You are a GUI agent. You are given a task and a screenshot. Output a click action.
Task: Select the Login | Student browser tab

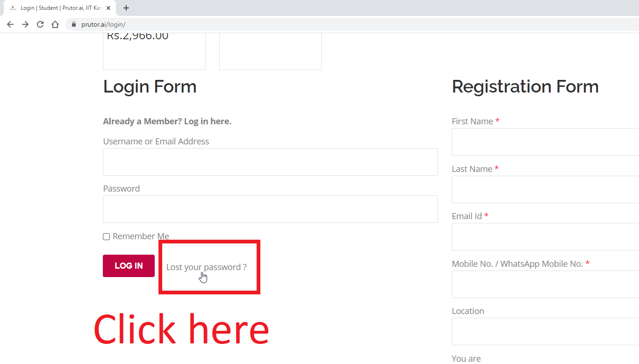point(61,8)
